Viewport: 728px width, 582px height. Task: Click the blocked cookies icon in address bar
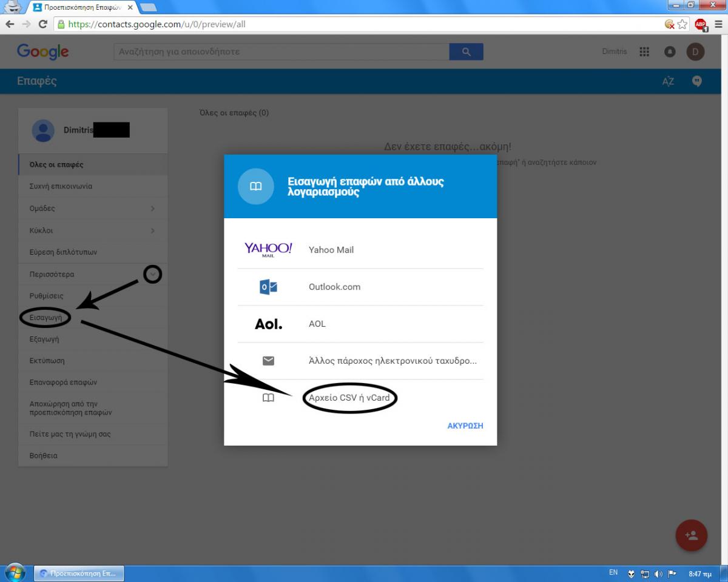point(670,24)
